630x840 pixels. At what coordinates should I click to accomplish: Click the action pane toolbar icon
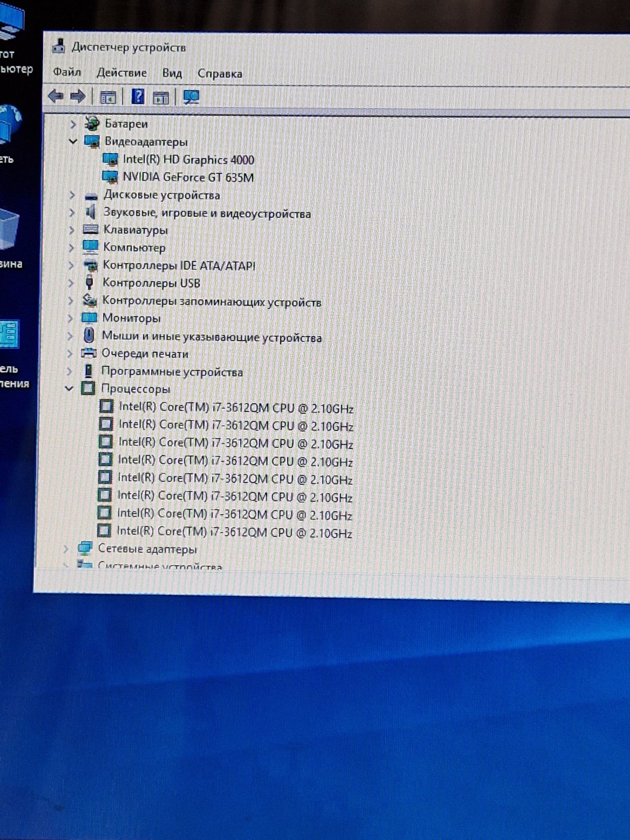[x=161, y=98]
